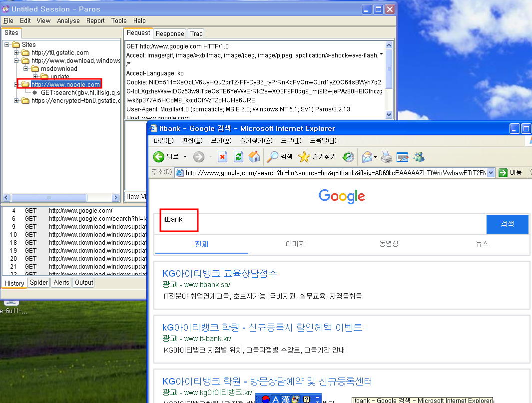Image resolution: width=532 pixels, height=403 pixels.
Task: Select the 뉴스 search tab
Action: (x=482, y=244)
